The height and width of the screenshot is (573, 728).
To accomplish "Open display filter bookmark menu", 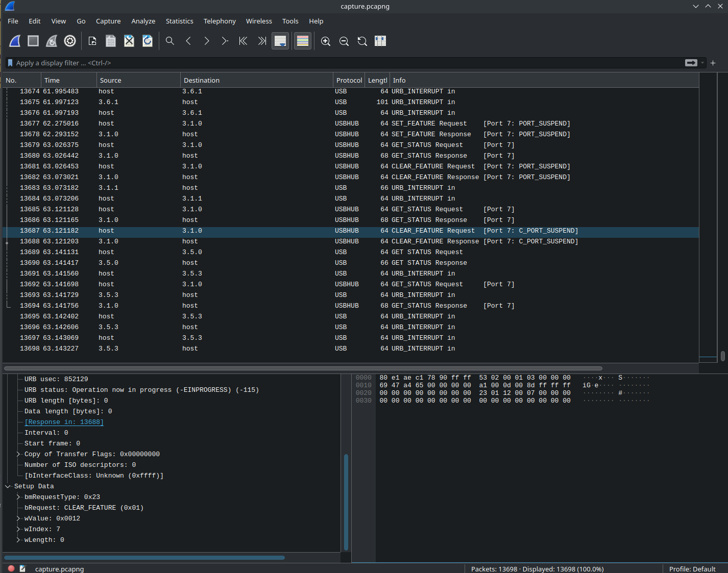I will [10, 63].
